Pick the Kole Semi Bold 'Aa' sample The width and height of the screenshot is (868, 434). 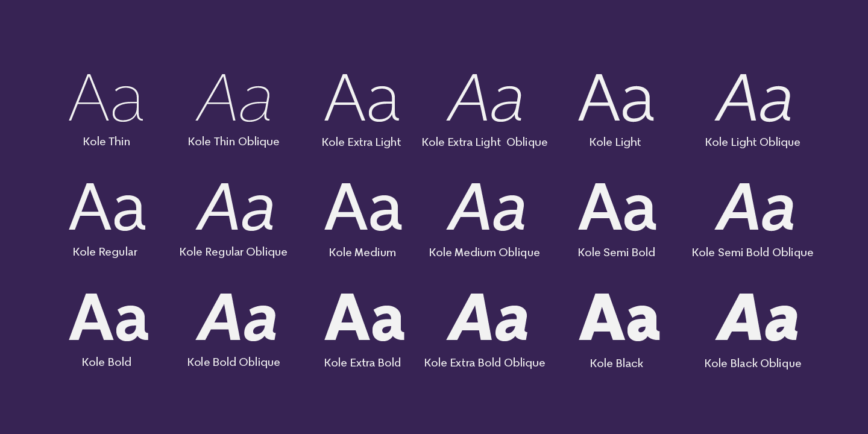617,207
